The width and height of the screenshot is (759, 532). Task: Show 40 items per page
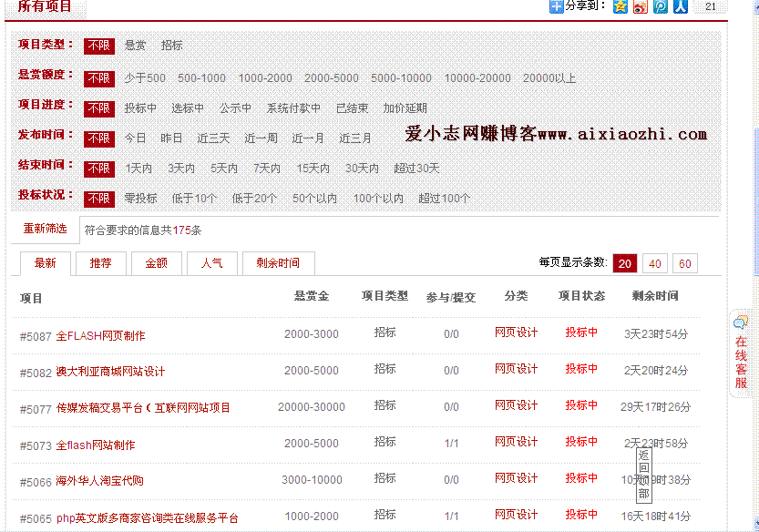point(654,264)
